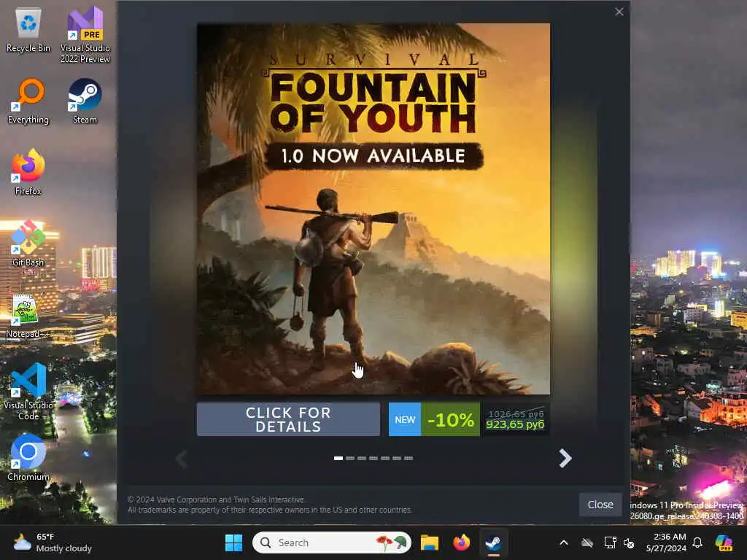This screenshot has width=747, height=560.
Task: Launch Git Bash desktop shortcut
Action: point(28,244)
